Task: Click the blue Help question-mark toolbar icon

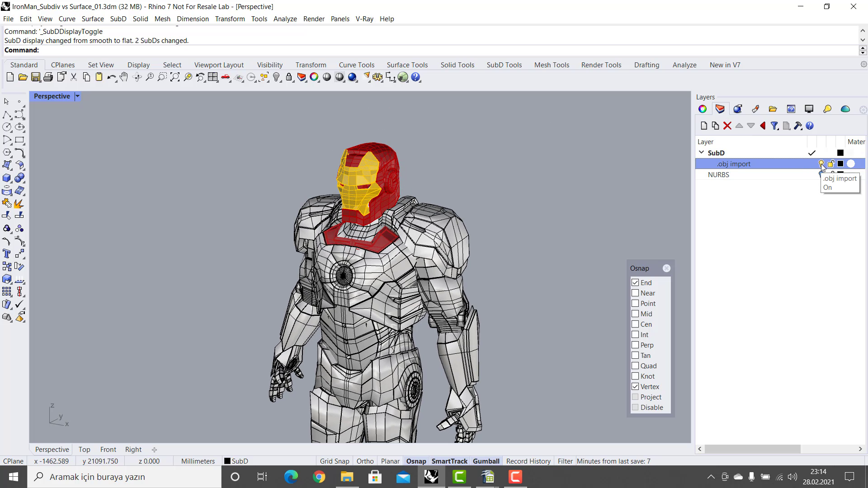Action: pyautogui.click(x=416, y=77)
